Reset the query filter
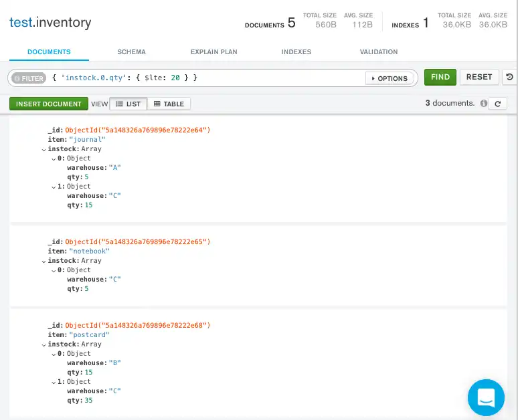This screenshot has width=518, height=420. [479, 78]
